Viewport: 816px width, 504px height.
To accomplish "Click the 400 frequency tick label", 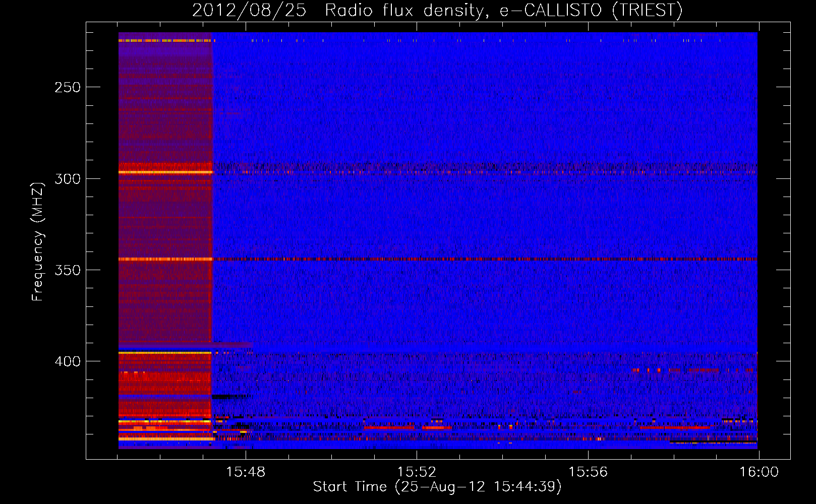I will (68, 361).
